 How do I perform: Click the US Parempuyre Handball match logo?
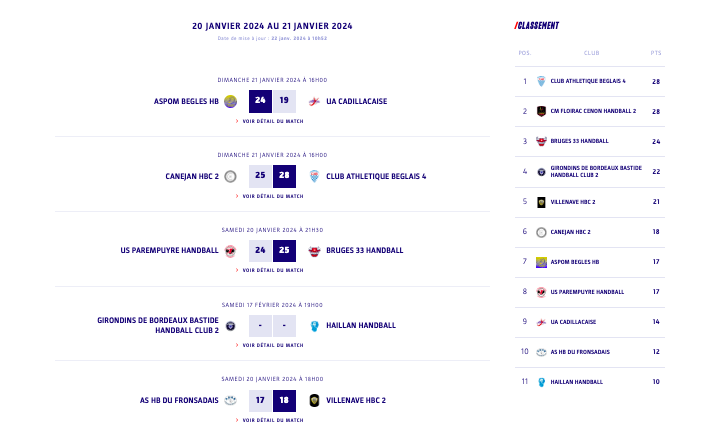[x=231, y=251]
